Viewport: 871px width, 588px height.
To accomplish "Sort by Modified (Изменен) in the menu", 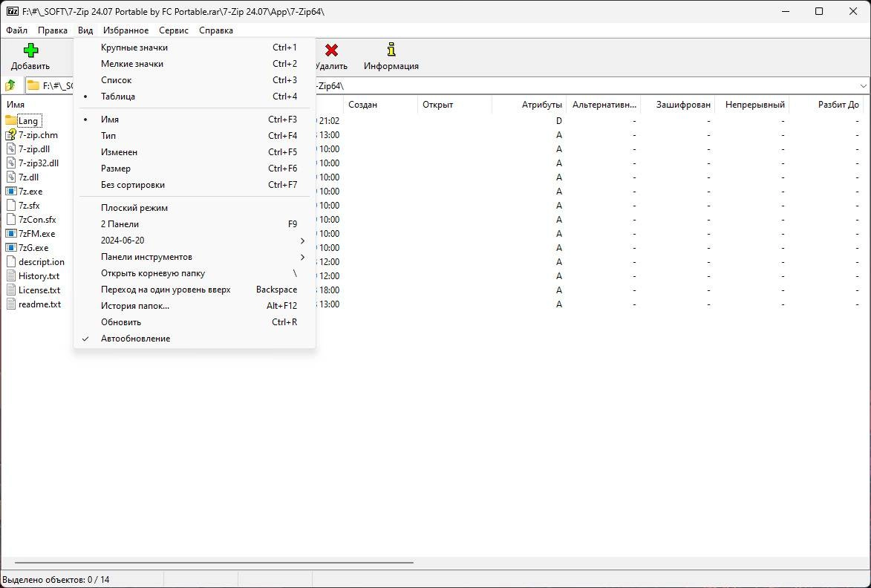I will coord(195,152).
